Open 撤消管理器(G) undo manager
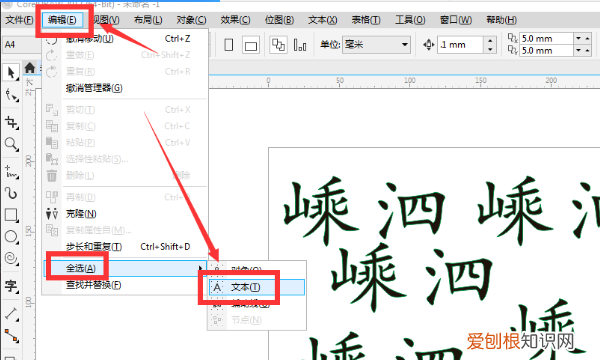 point(126,88)
